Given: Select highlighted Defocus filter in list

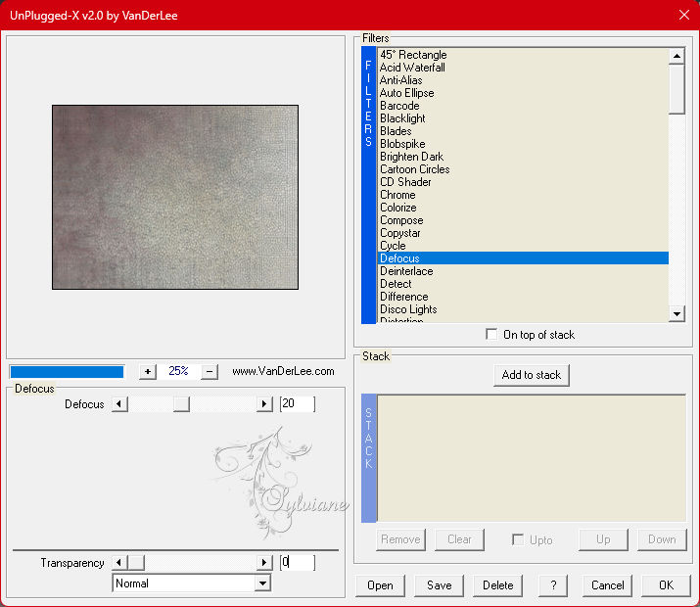Looking at the screenshot, I should coord(523,258).
